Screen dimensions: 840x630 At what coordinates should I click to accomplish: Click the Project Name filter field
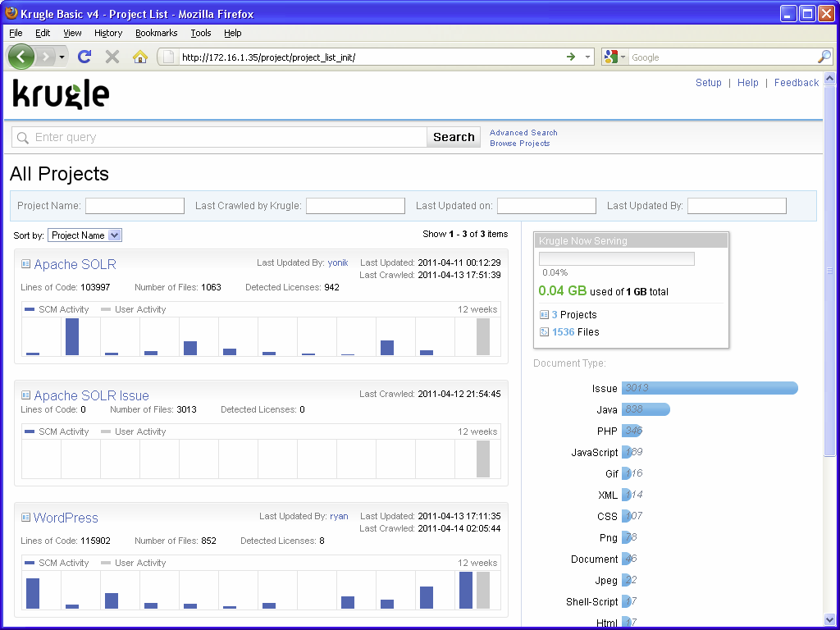135,206
